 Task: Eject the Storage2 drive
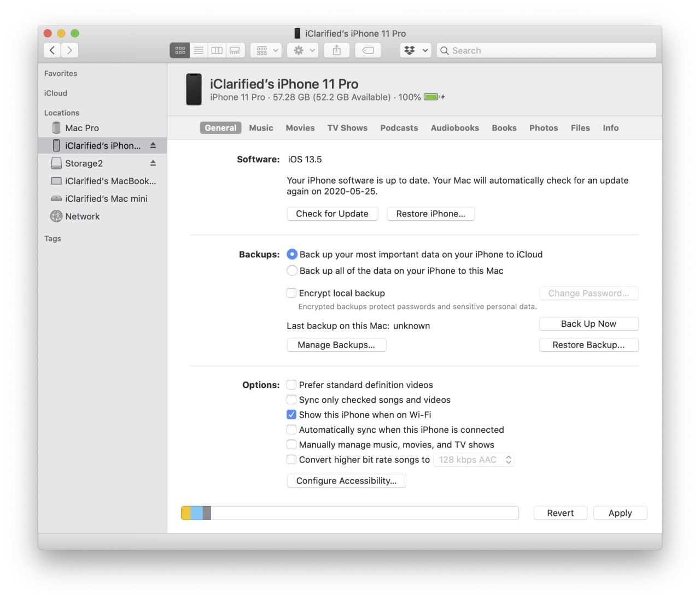point(153,163)
